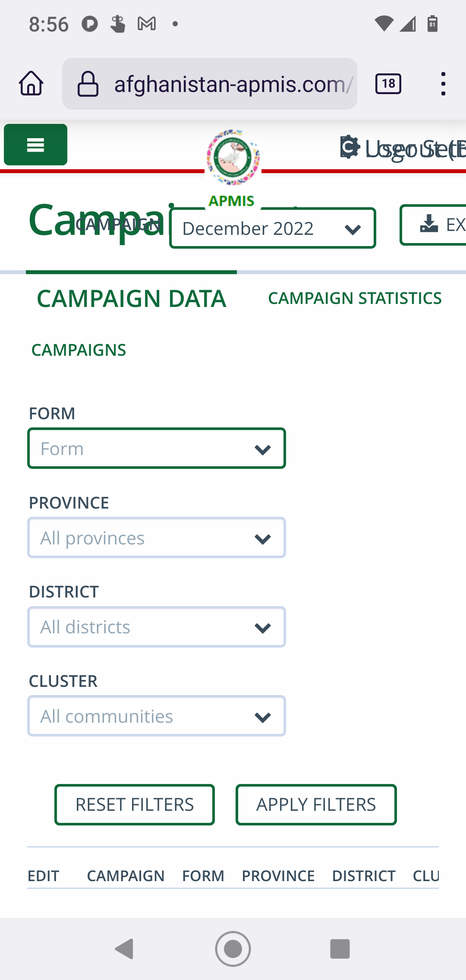The width and height of the screenshot is (466, 980).
Task: Switch to the Campaign Statistics tab
Action: [355, 298]
